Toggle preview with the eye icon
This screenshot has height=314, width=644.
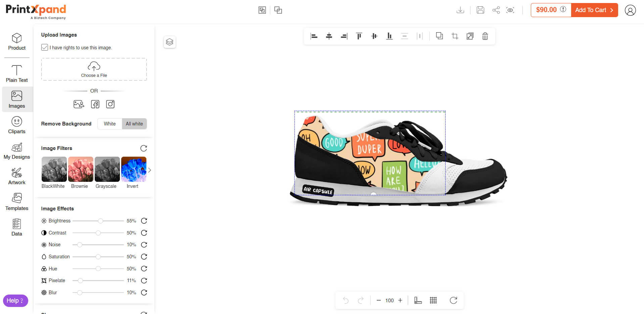(510, 10)
